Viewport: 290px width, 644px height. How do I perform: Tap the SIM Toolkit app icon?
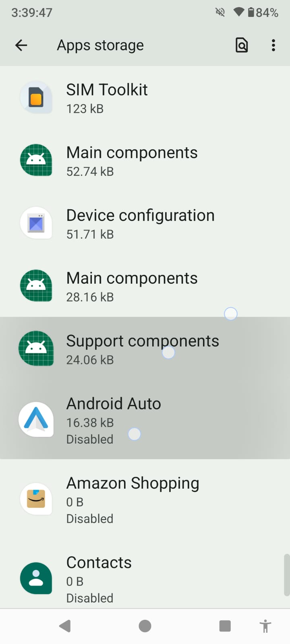(x=36, y=97)
